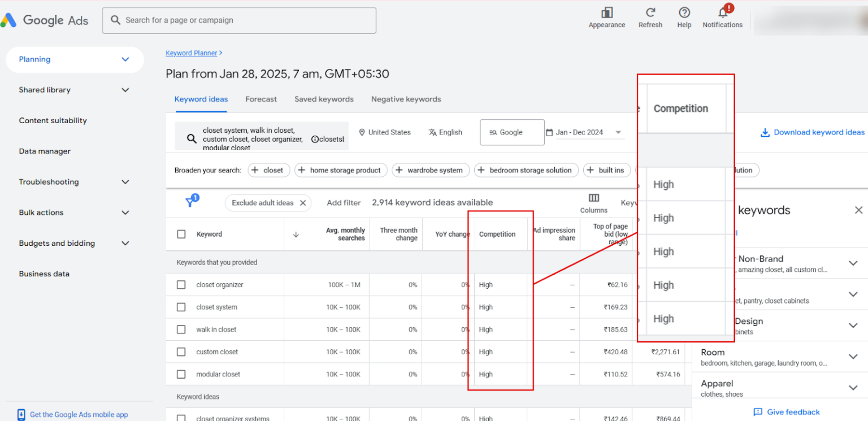The height and width of the screenshot is (421, 868).
Task: Open the Columns configuration icon
Action: 593,197
